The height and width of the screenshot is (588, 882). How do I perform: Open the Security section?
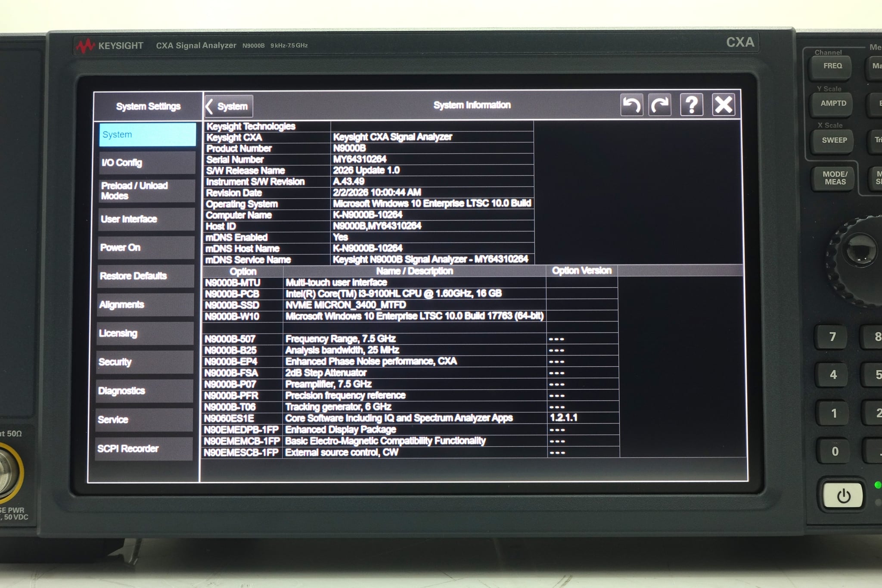tap(145, 362)
